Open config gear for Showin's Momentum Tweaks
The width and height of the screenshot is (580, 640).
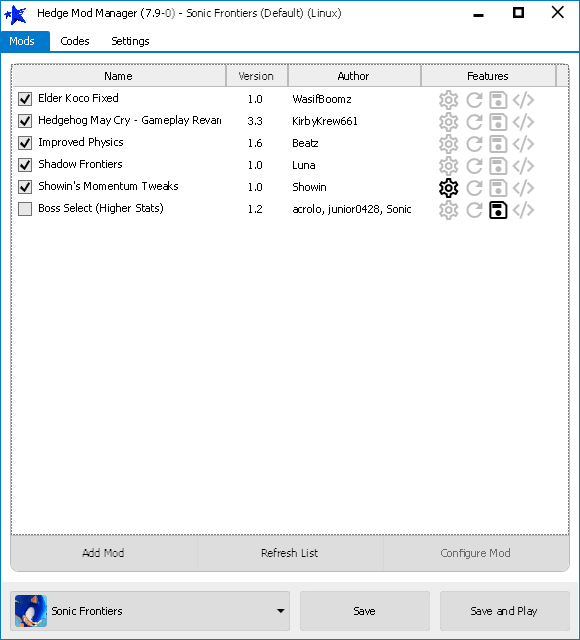coord(448,188)
